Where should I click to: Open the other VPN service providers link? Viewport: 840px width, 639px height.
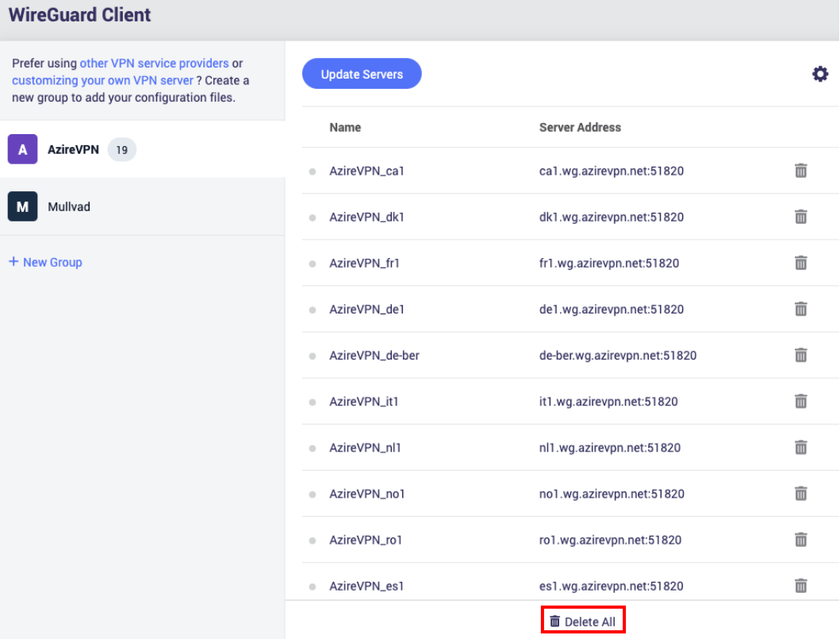155,64
